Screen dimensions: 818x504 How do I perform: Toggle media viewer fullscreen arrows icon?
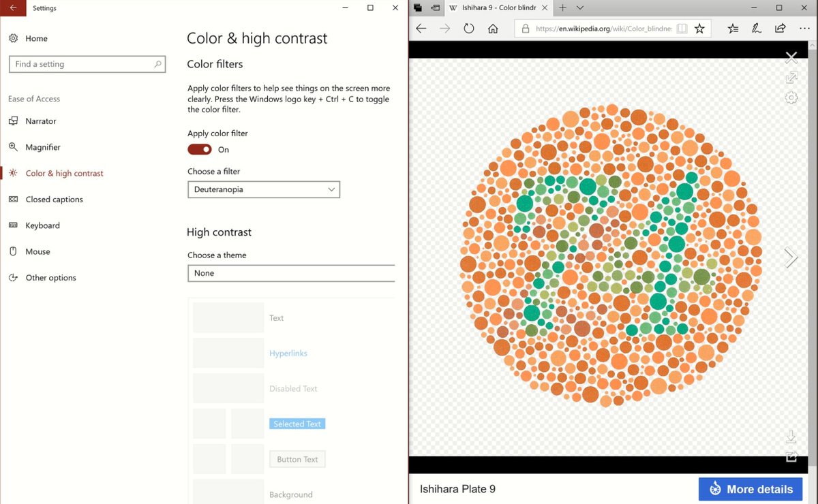pos(791,78)
